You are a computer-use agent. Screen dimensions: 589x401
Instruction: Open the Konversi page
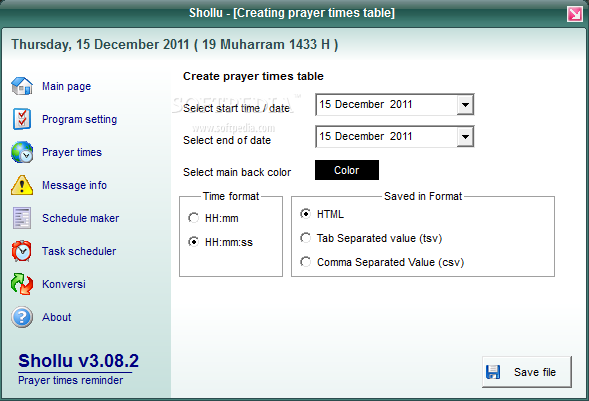coord(64,284)
